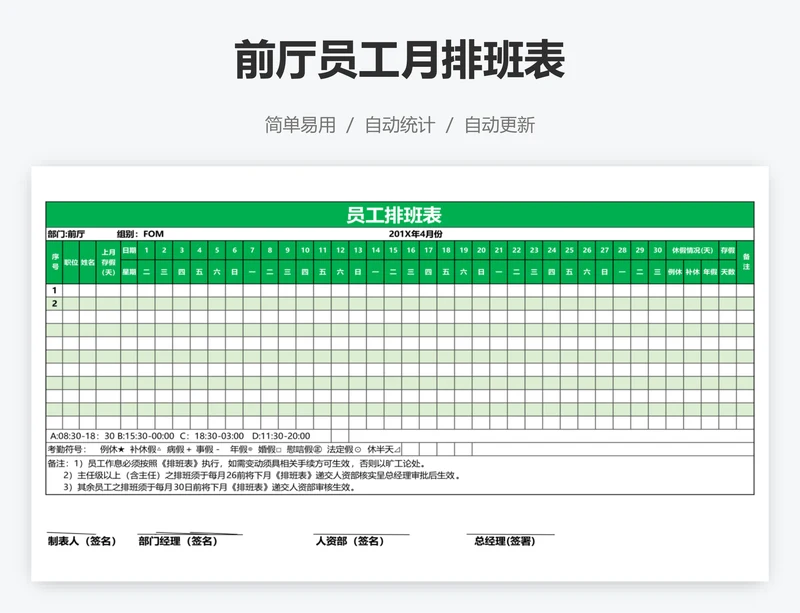Screen dimensions: 800x613
Task: Click row number 2 cell
Action: 55,303
